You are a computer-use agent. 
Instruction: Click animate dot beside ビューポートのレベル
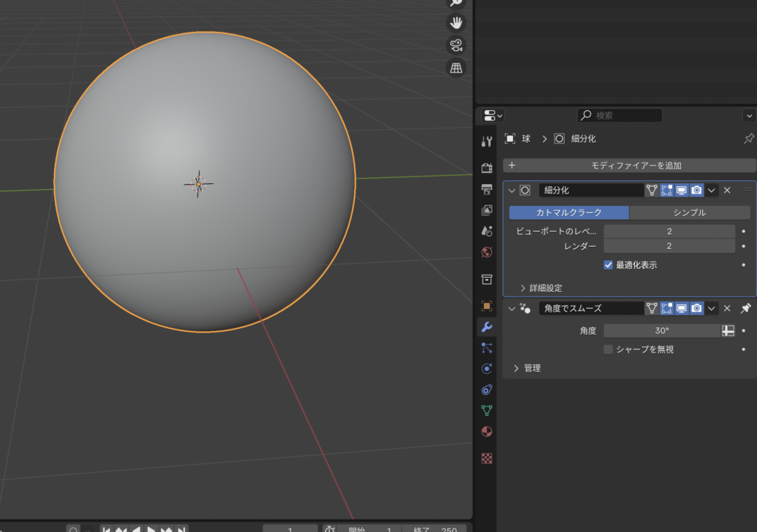point(744,231)
